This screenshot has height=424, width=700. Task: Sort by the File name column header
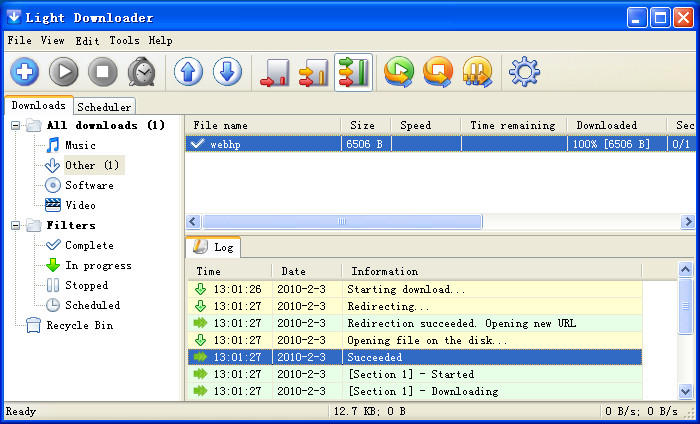263,125
